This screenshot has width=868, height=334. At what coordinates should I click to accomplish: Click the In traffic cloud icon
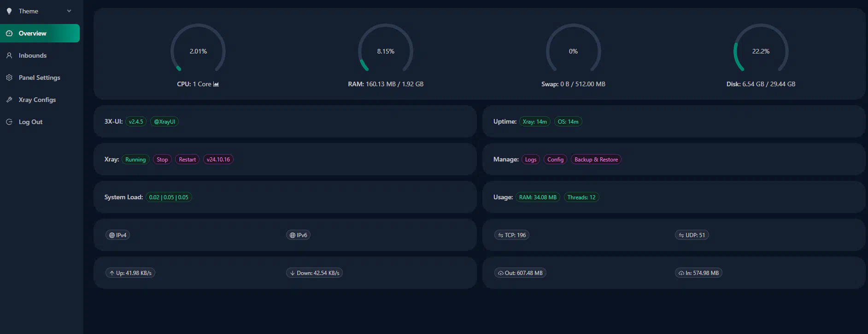tap(681, 273)
